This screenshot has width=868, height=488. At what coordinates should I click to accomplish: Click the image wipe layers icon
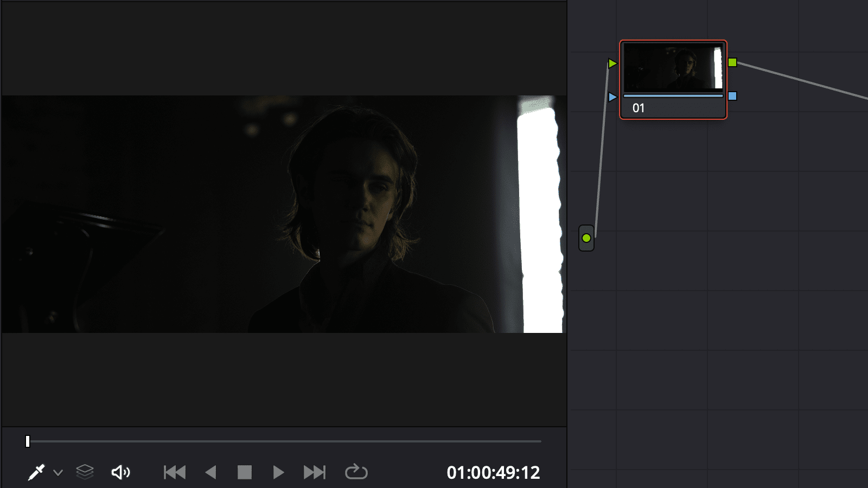click(x=84, y=472)
